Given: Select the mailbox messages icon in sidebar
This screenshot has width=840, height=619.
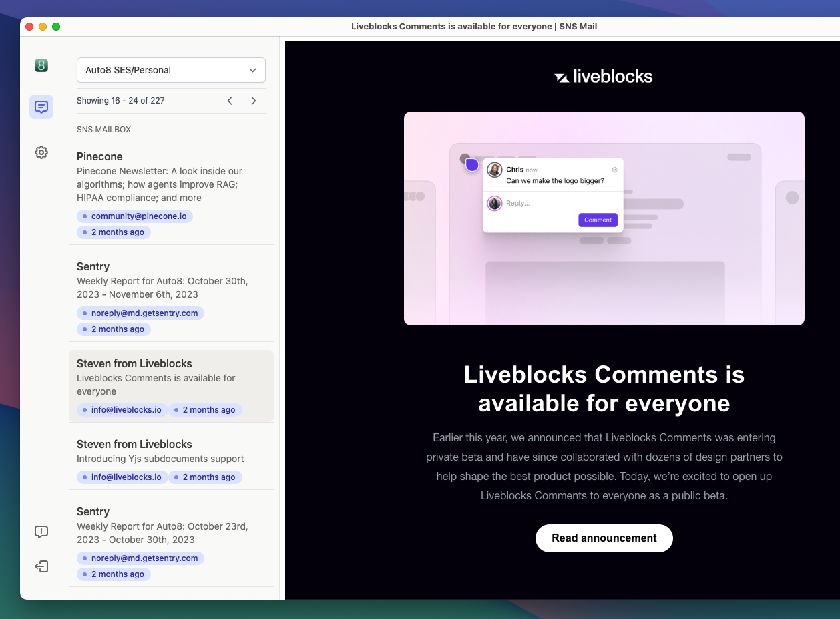Looking at the screenshot, I should pos(41,107).
